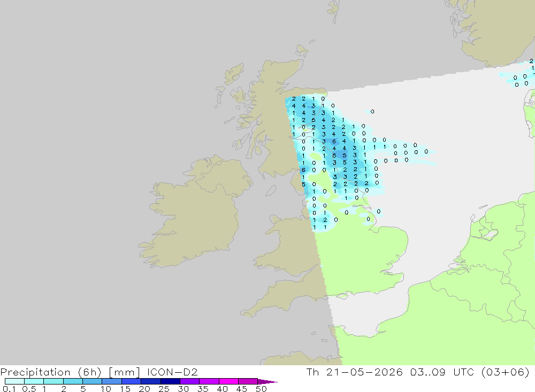Click the 0.1–0.5 mm legend color swatch
535x392 pixels.
click(14, 381)
